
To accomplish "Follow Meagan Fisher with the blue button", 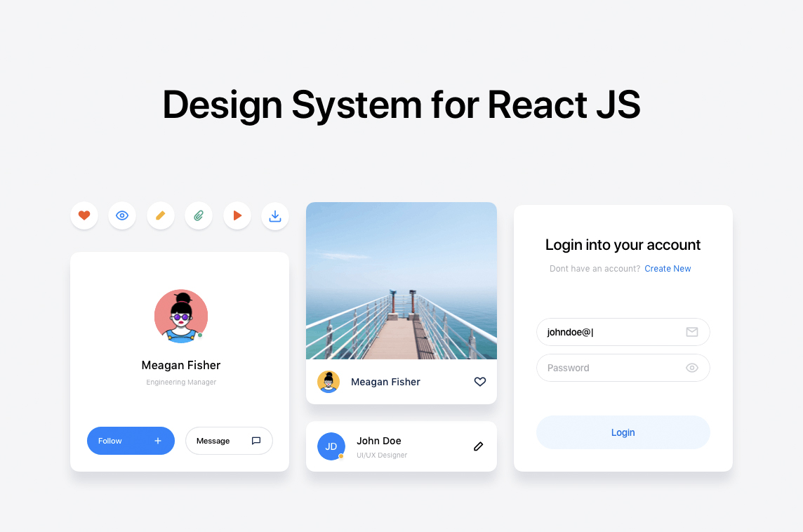I will click(x=131, y=441).
